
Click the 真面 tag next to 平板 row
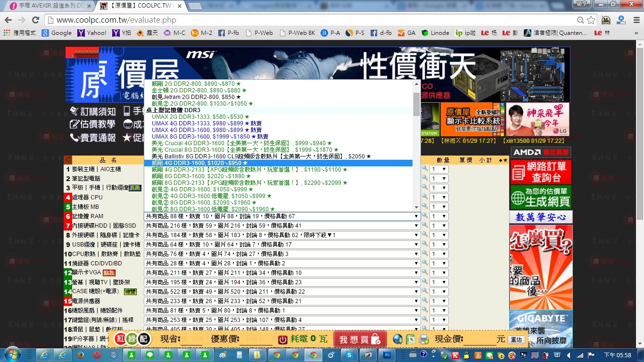(135, 188)
